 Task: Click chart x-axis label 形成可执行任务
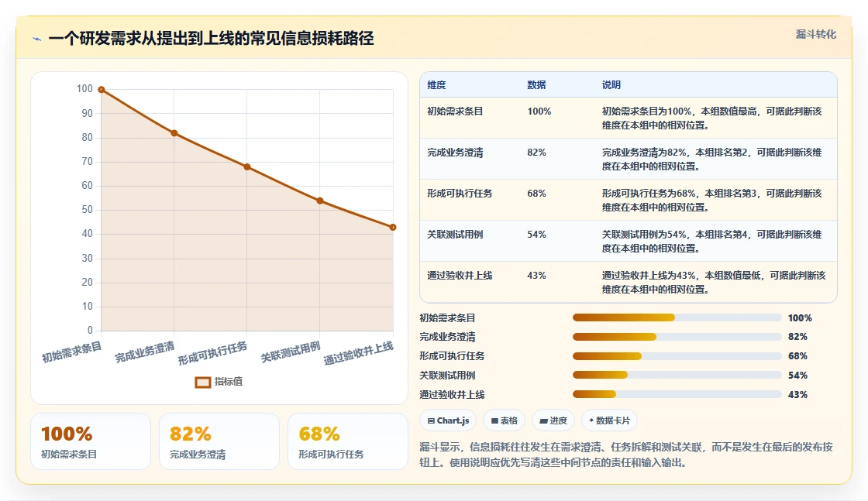coord(212,353)
